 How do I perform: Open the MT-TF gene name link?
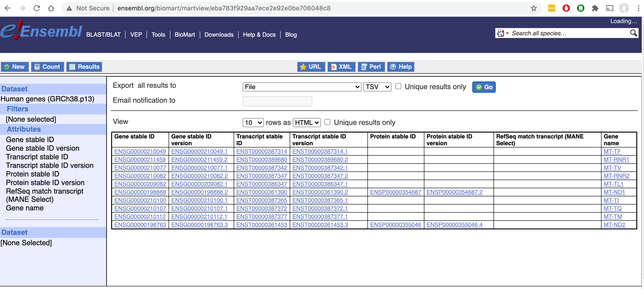(x=612, y=151)
